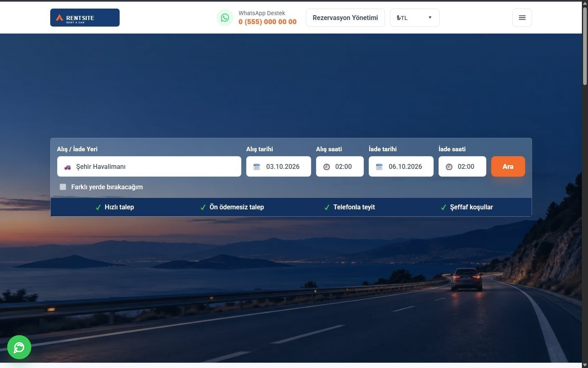The image size is (588, 368).
Task: Call the 0 (555) 000 00 00 number
Action: click(267, 22)
